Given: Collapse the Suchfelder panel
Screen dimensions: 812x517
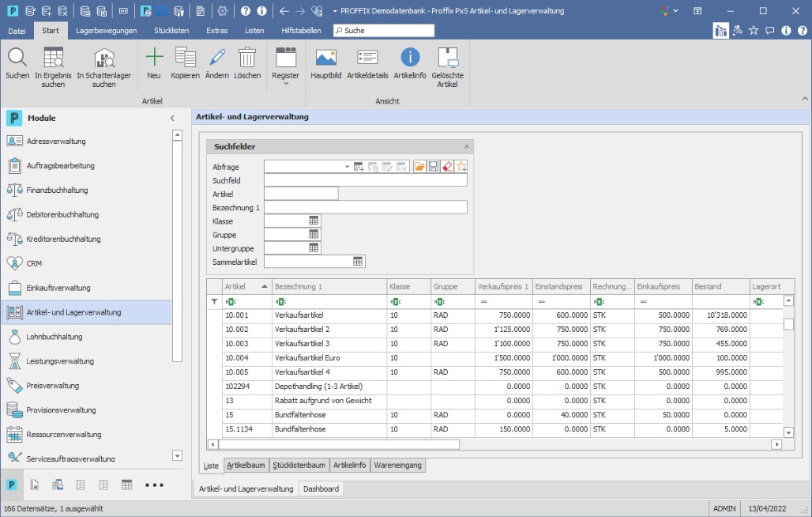Looking at the screenshot, I should pos(467,146).
